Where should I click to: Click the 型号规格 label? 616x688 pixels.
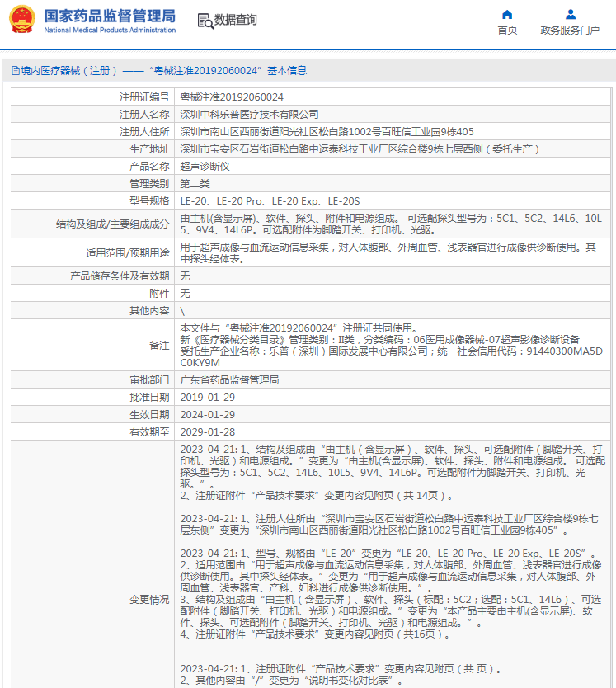click(x=149, y=201)
